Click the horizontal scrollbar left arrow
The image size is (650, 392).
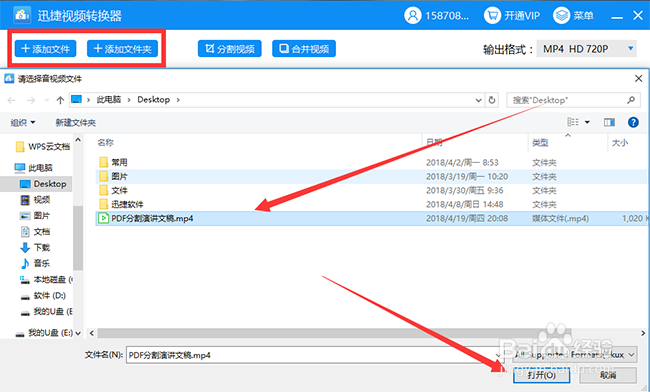click(92, 333)
